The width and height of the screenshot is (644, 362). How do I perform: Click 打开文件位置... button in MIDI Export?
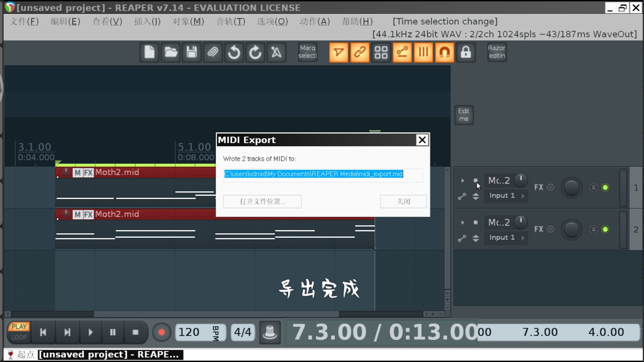click(x=262, y=201)
